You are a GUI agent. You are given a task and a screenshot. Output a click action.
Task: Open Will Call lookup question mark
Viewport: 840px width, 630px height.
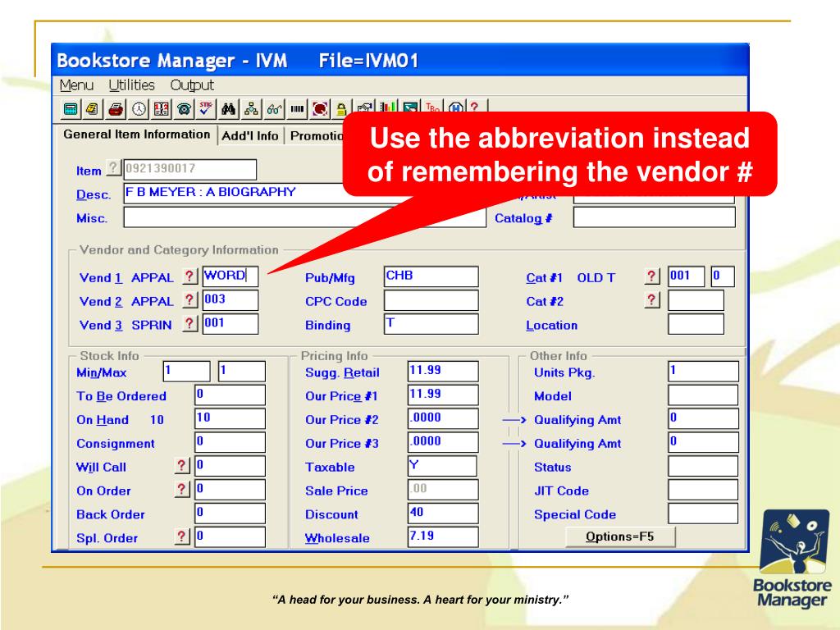[182, 466]
